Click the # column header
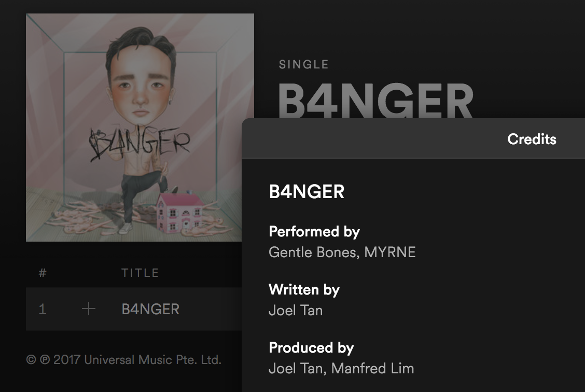 (x=43, y=273)
